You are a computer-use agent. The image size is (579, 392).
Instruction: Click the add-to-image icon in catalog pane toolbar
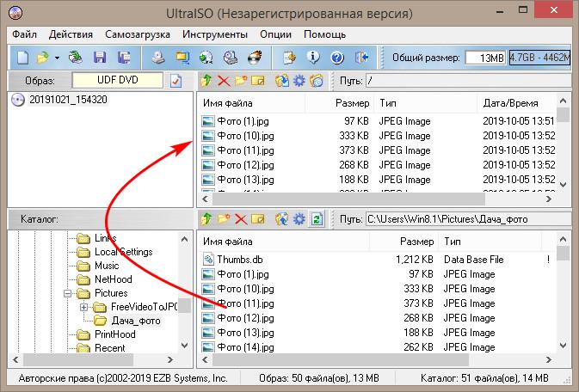click(x=282, y=219)
